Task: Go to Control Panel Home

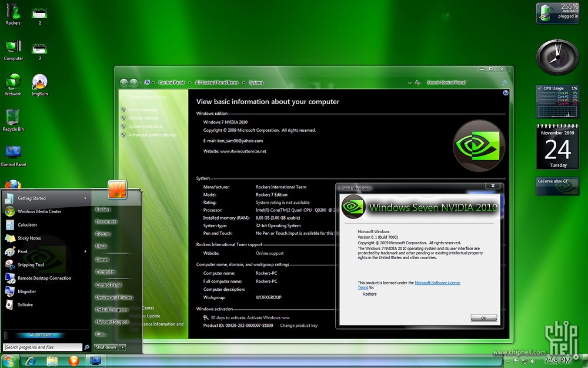Action: pos(147,97)
